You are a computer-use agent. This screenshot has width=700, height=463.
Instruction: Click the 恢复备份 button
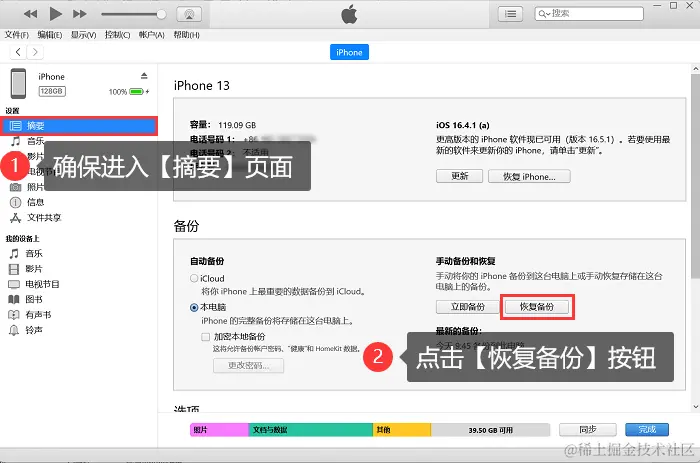pyautogui.click(x=537, y=307)
